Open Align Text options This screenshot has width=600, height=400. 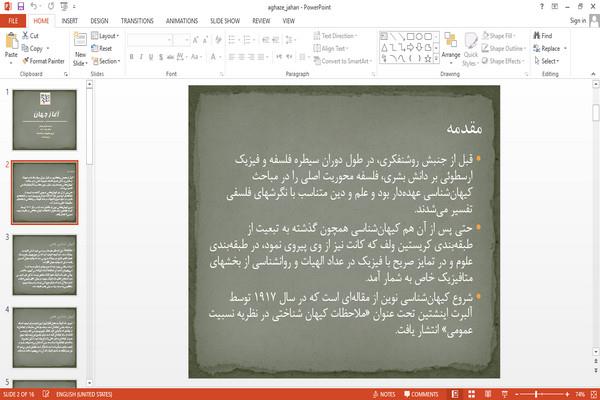tap(331, 48)
